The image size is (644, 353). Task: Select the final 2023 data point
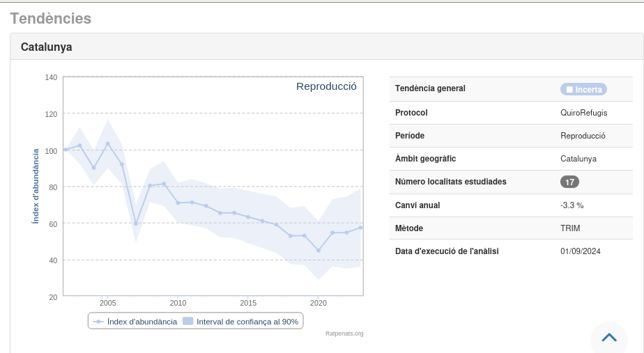pos(360,228)
